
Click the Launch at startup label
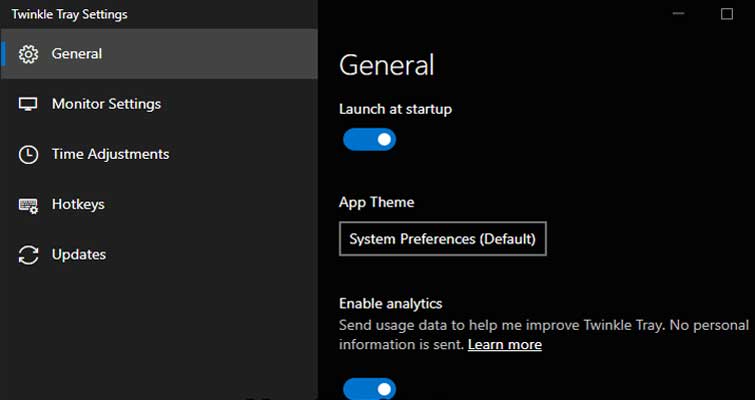coord(395,109)
